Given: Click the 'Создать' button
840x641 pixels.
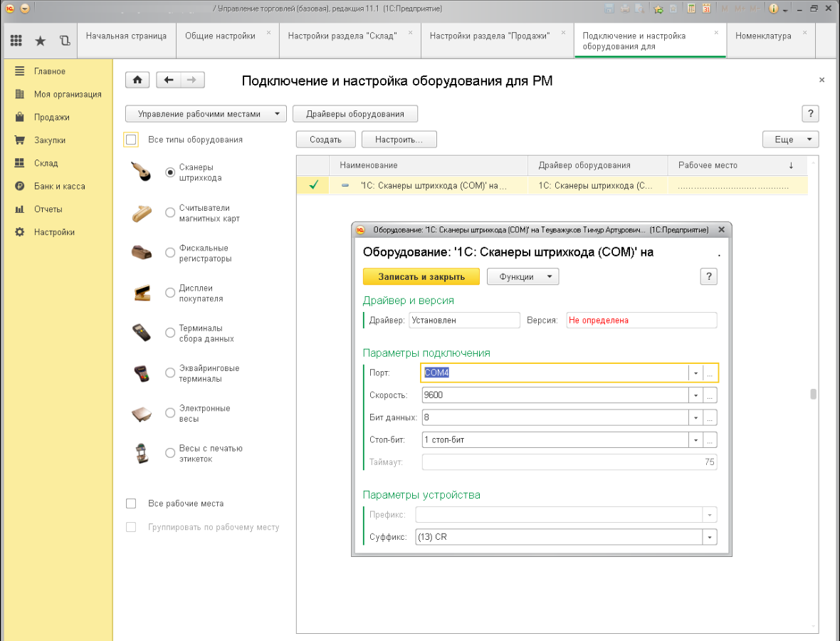Looking at the screenshot, I should (x=326, y=140).
